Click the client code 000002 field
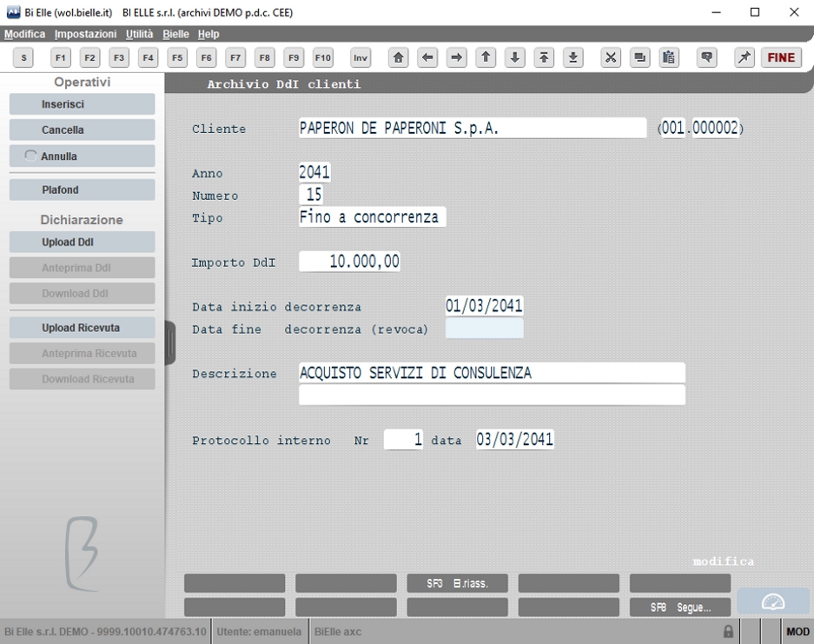The width and height of the screenshot is (814, 644). (x=715, y=128)
